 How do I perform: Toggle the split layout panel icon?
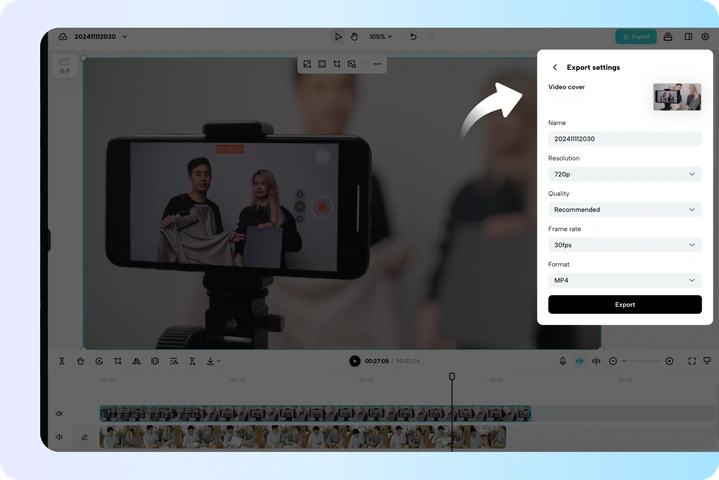[688, 37]
